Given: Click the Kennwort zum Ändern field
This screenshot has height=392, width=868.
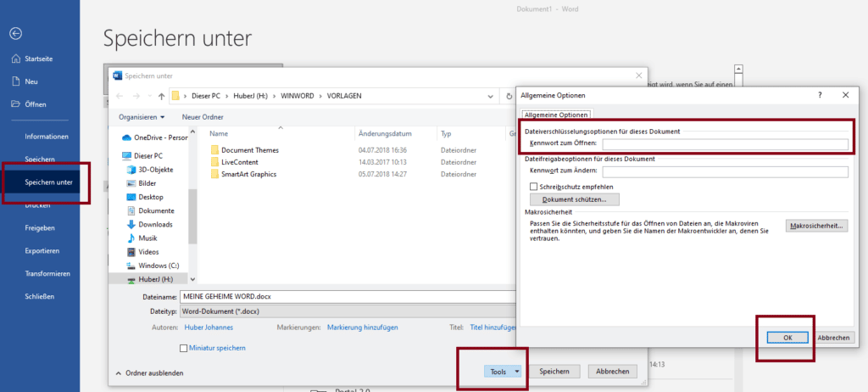Looking at the screenshot, I should coord(726,172).
